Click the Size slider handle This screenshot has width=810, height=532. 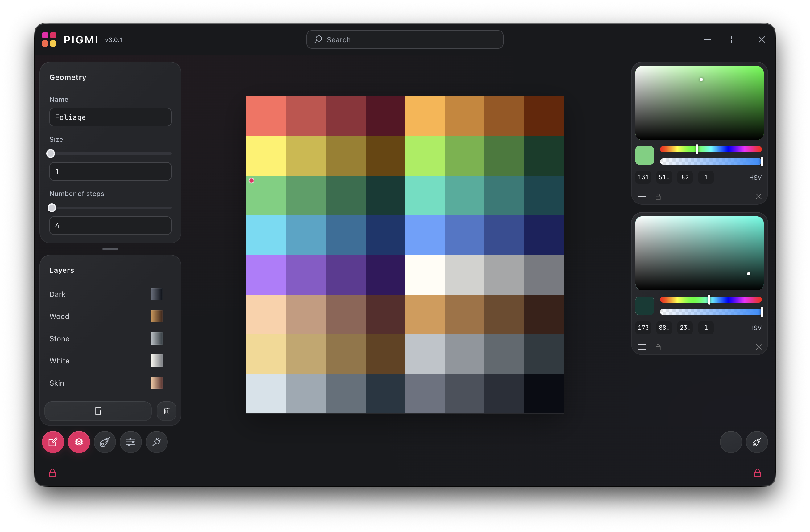51,153
